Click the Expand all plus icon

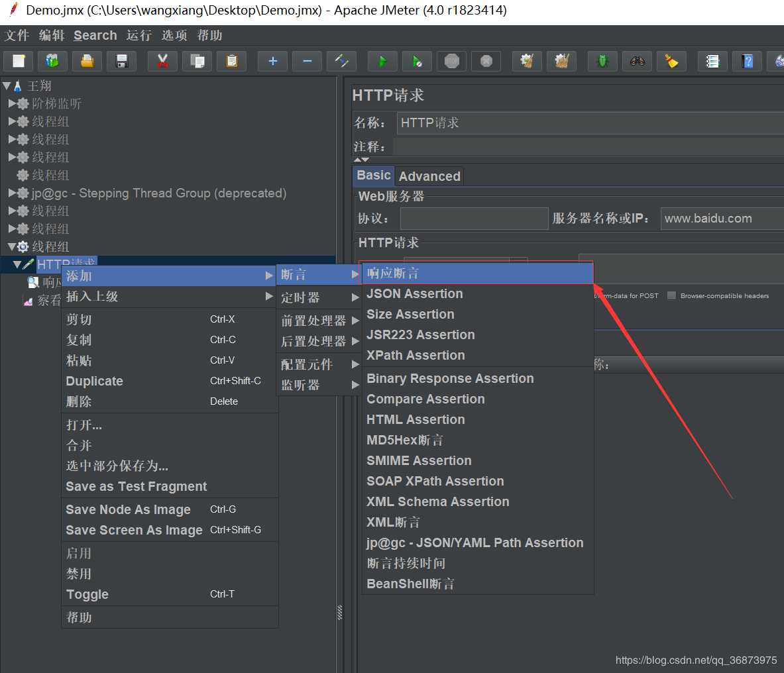[272, 62]
